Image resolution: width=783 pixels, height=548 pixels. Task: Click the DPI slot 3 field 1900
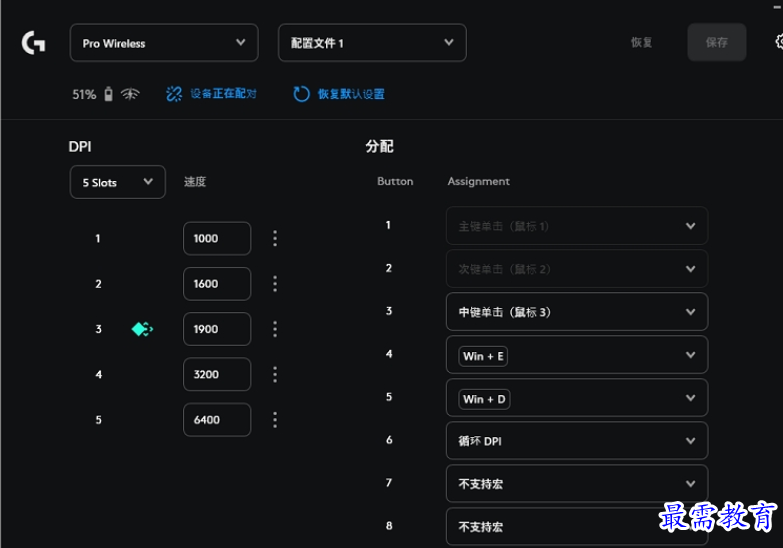point(217,329)
